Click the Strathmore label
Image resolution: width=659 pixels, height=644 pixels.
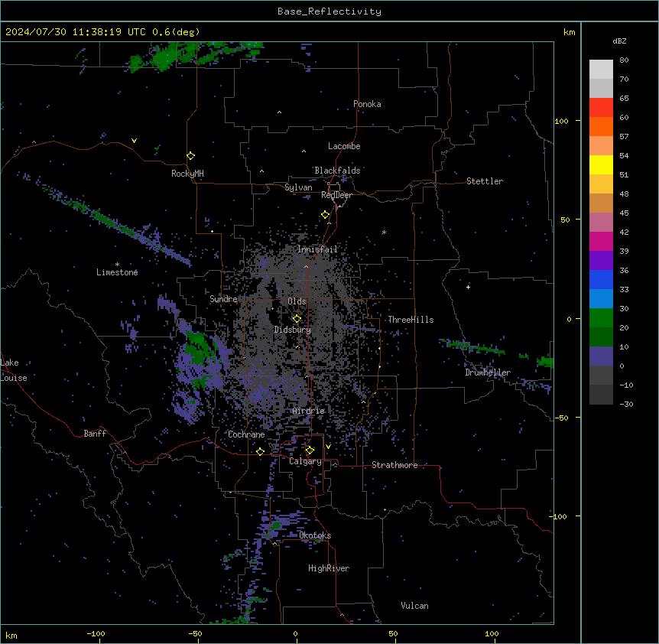(394, 465)
